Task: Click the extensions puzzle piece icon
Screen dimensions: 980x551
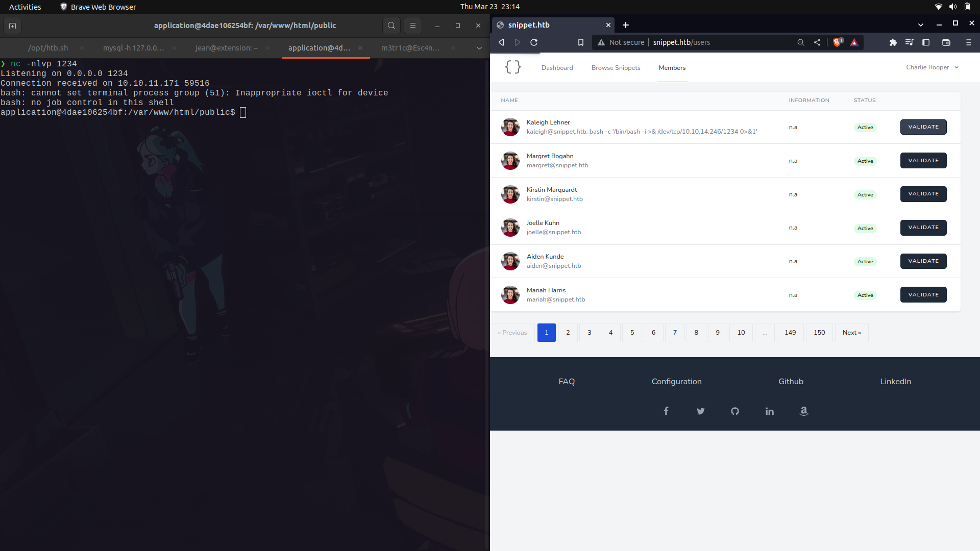Action: 893,42
